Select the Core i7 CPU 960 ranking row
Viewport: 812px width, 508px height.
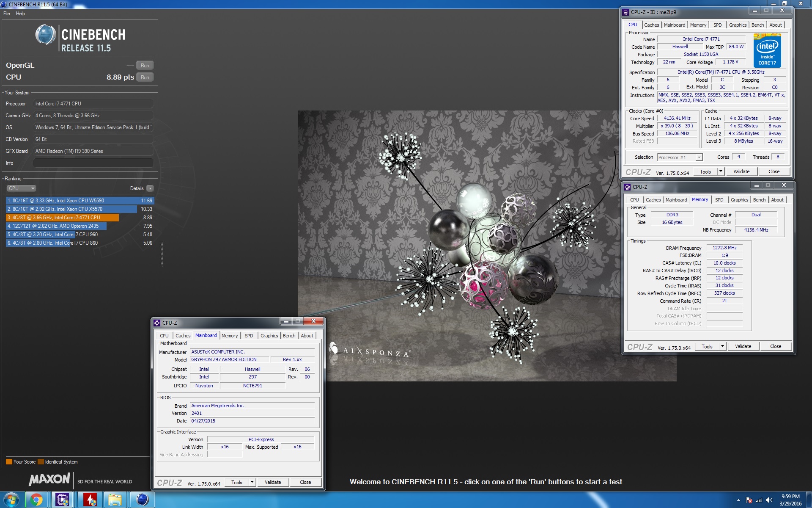pos(80,235)
